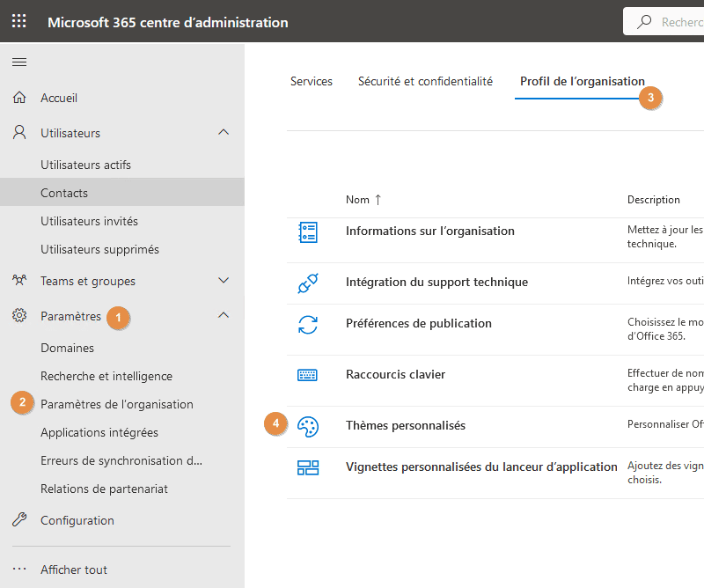
Task: Click the Configuration wrench icon
Action: (19, 520)
